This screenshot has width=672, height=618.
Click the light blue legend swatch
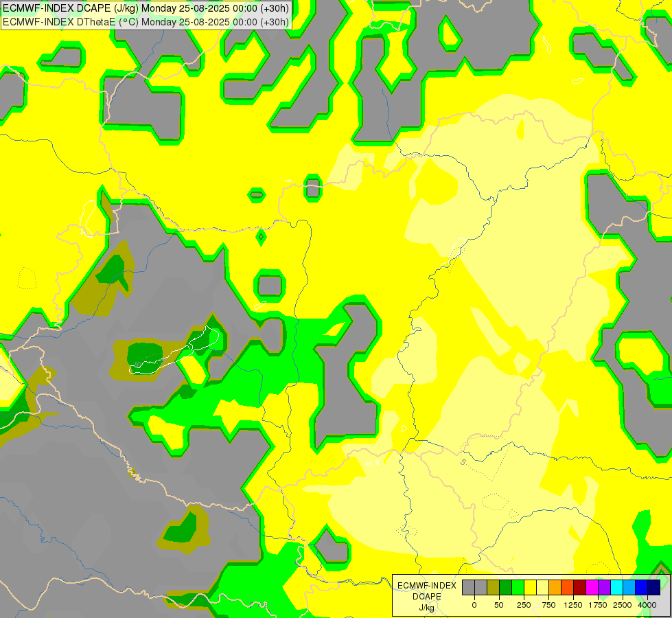(629, 588)
